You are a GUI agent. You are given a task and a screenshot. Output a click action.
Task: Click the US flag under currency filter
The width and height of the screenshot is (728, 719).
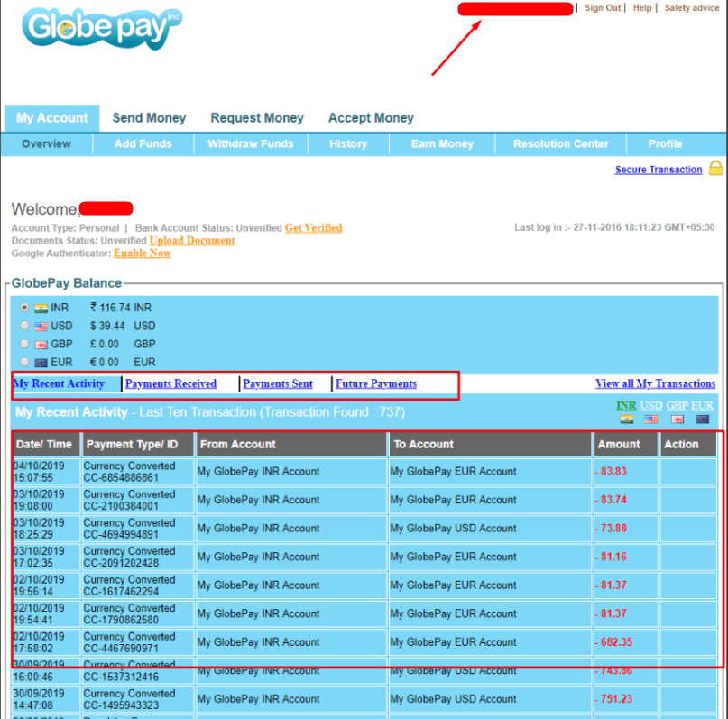[x=651, y=419]
